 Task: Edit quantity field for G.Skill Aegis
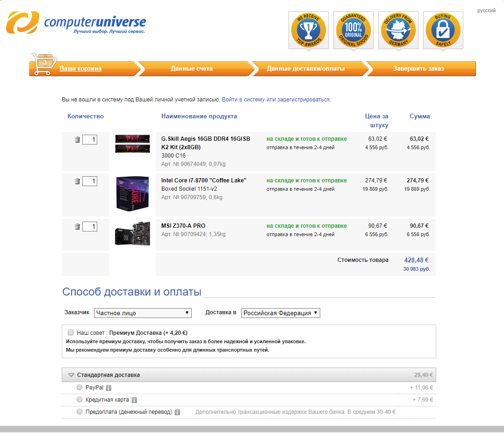(90, 139)
